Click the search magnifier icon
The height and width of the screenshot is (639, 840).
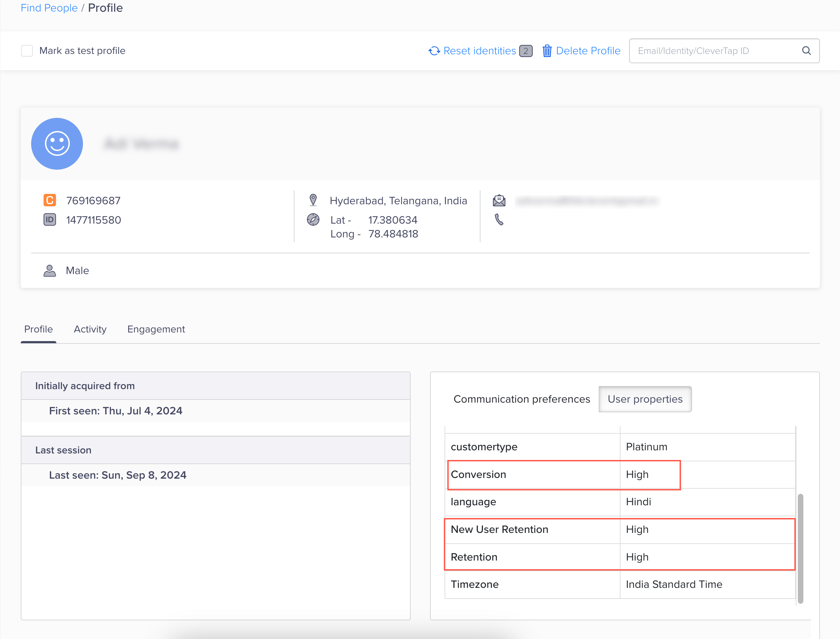point(806,50)
